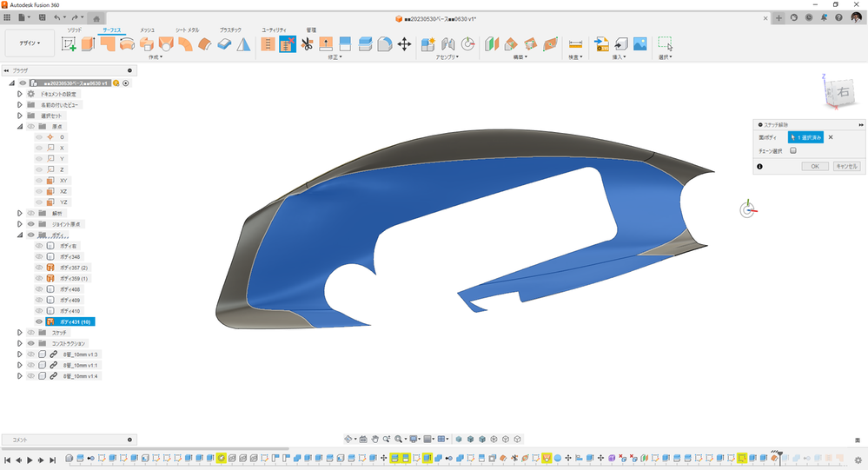Open the 構築 construct dropdown menu
Image resolution: width=868 pixels, height=470 pixels.
pos(520,57)
